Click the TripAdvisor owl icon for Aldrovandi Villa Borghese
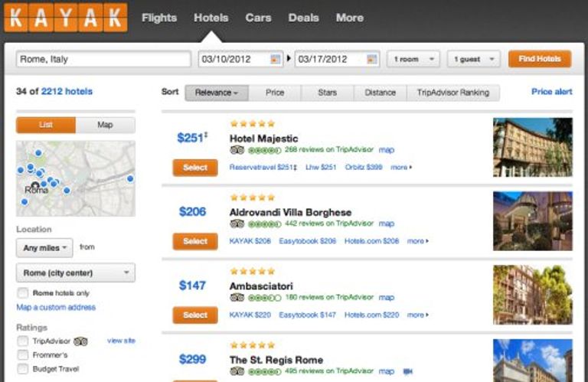588x382 pixels. pyautogui.click(x=237, y=224)
